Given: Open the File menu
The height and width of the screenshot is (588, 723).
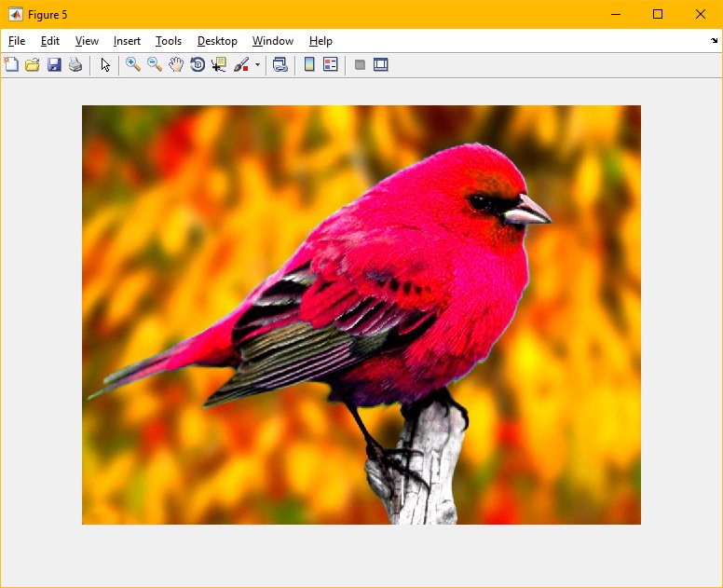Looking at the screenshot, I should (x=17, y=41).
